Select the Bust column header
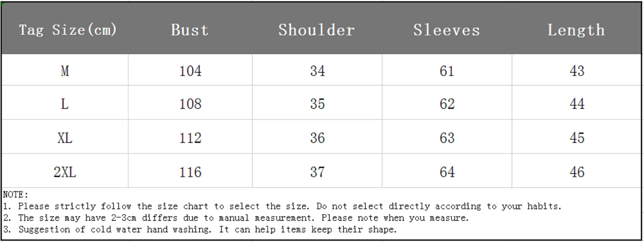 [190, 30]
